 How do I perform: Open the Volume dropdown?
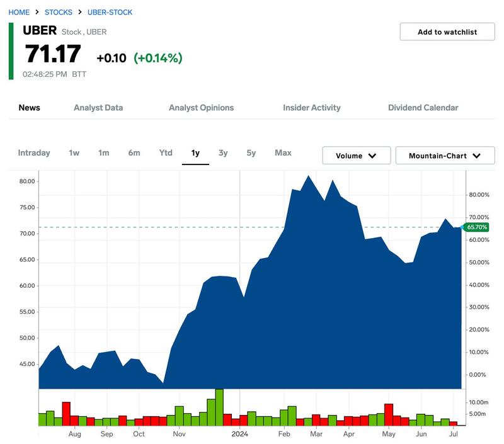[357, 156]
